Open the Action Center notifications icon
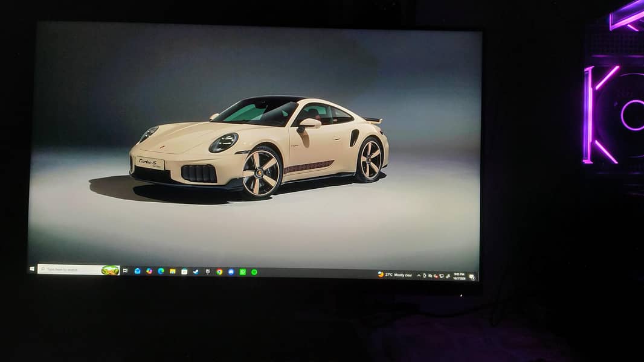Viewport: 644px width, 362px height. (472, 277)
